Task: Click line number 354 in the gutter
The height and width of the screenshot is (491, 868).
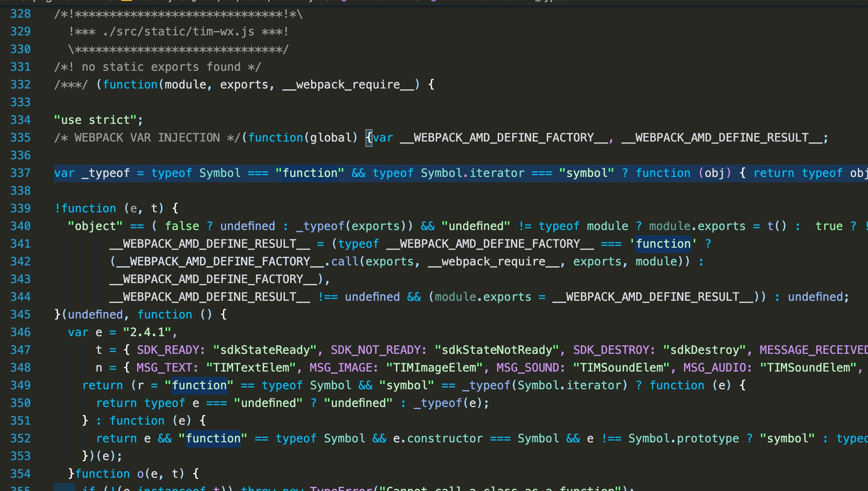Action: (20, 474)
